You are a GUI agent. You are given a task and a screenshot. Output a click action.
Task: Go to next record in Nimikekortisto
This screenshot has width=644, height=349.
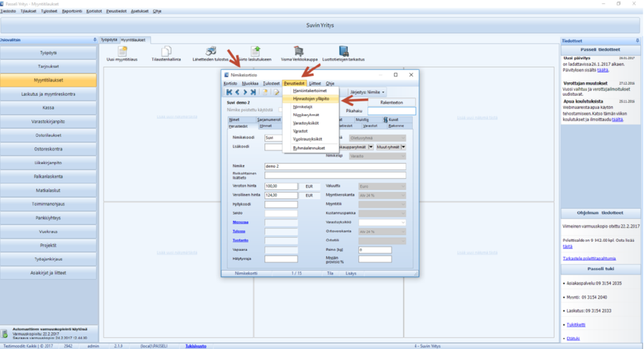point(245,92)
